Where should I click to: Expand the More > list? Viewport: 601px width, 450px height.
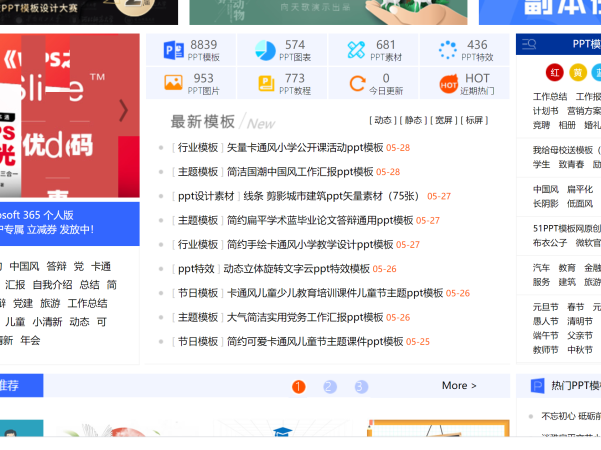click(459, 386)
